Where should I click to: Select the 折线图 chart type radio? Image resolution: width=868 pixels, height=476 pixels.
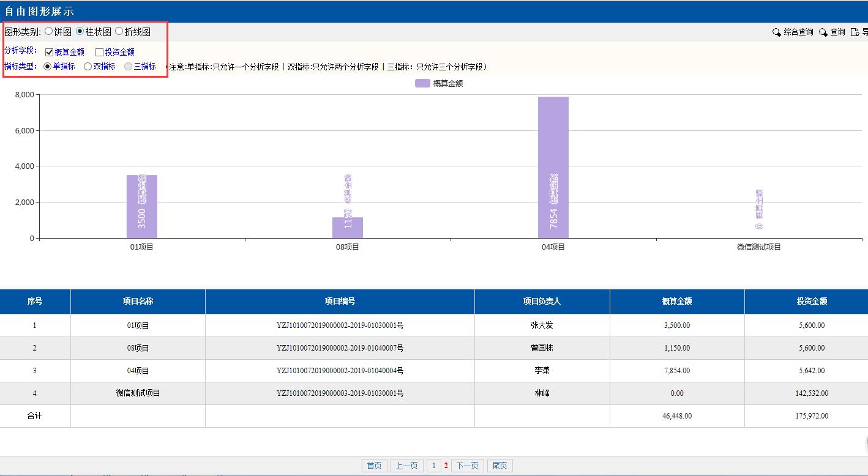click(119, 31)
